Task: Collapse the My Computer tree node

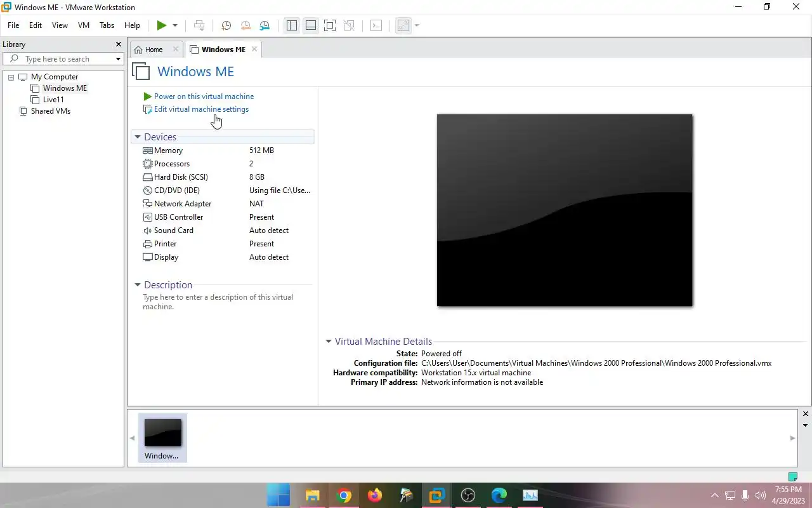Action: pyautogui.click(x=11, y=77)
